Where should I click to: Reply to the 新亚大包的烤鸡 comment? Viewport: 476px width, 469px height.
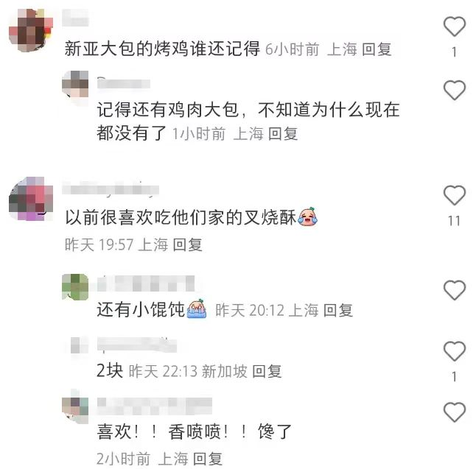pos(377,49)
